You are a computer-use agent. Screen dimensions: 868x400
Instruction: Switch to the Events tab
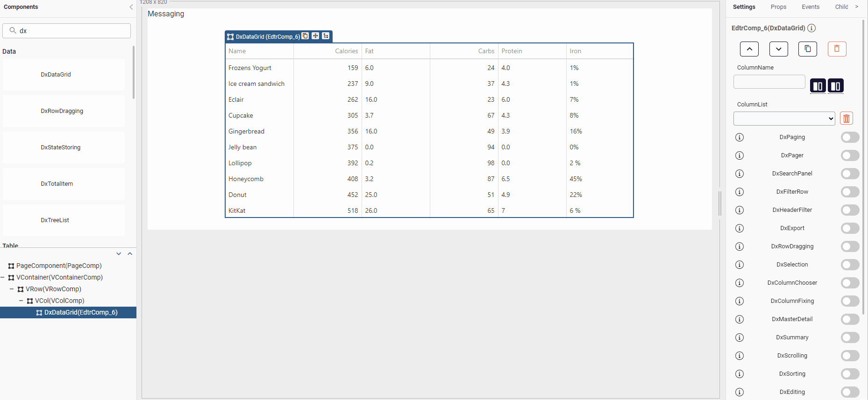[x=811, y=7]
